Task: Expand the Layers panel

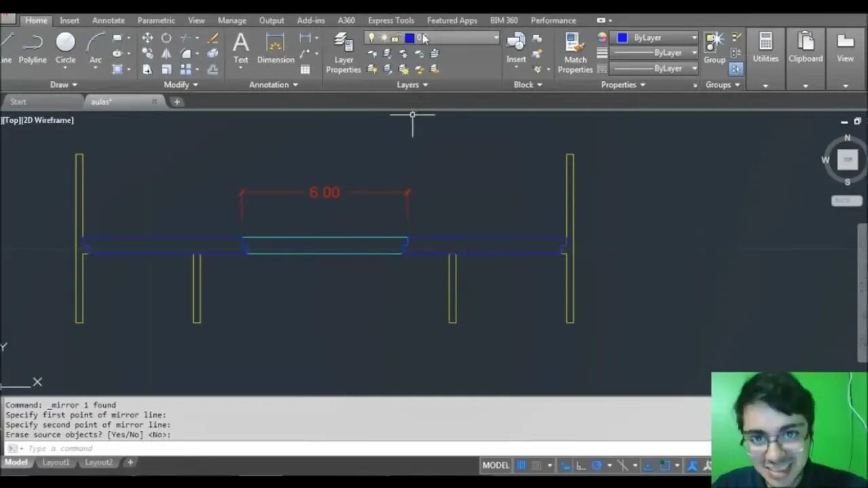Action: coord(412,85)
